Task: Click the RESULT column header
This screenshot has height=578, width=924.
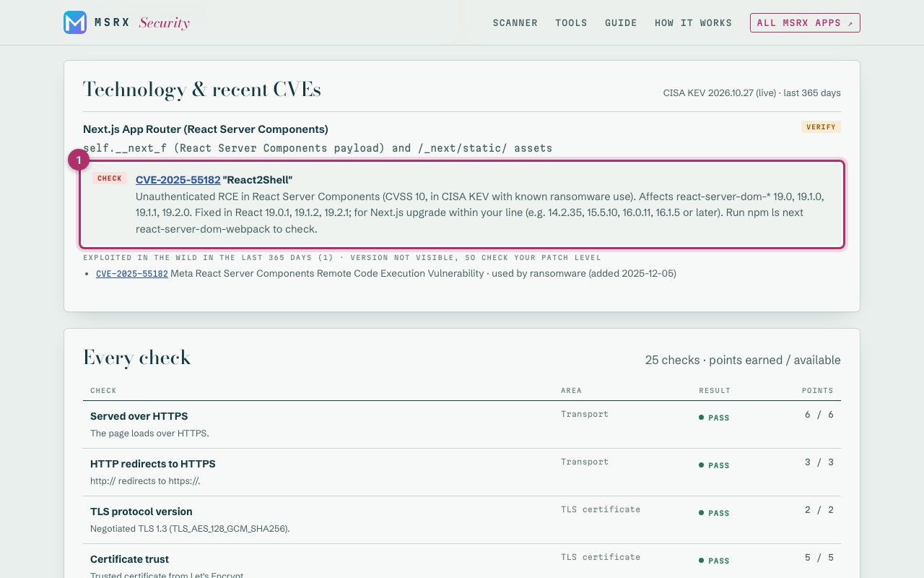Action: [x=715, y=391]
